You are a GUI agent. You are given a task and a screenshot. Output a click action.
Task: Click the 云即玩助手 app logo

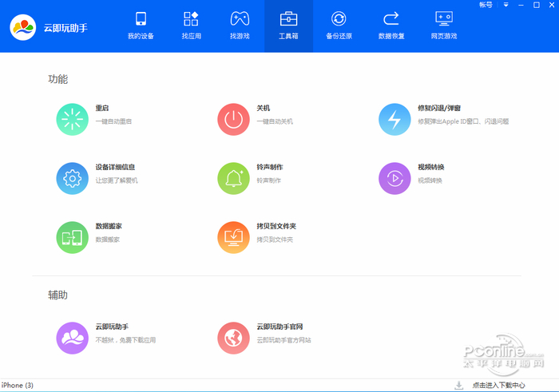(x=23, y=27)
